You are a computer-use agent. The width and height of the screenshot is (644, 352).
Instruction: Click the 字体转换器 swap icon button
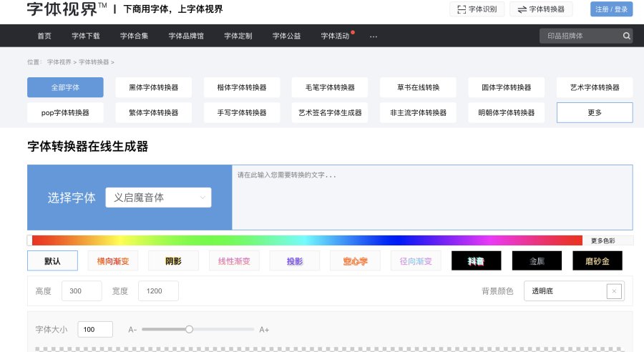[x=541, y=9]
